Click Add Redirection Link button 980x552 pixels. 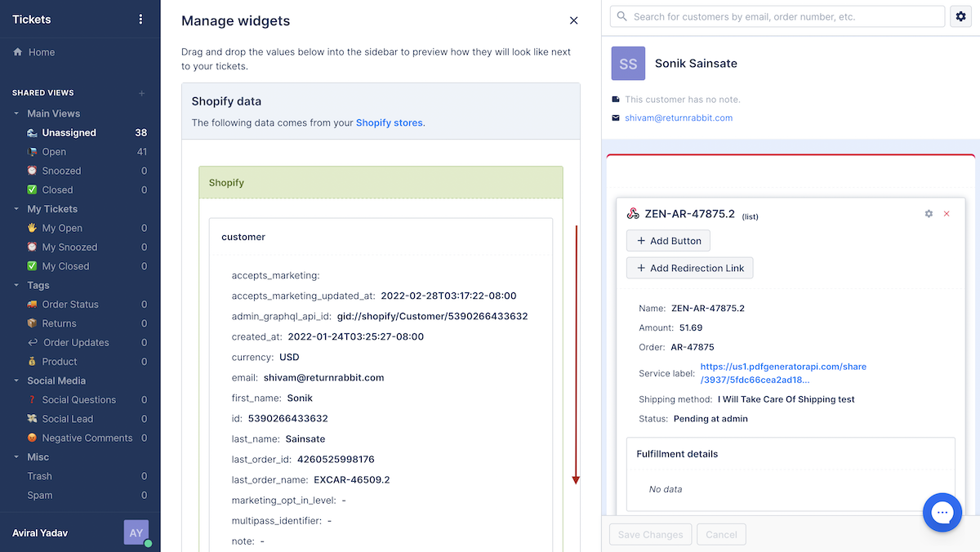[690, 268]
